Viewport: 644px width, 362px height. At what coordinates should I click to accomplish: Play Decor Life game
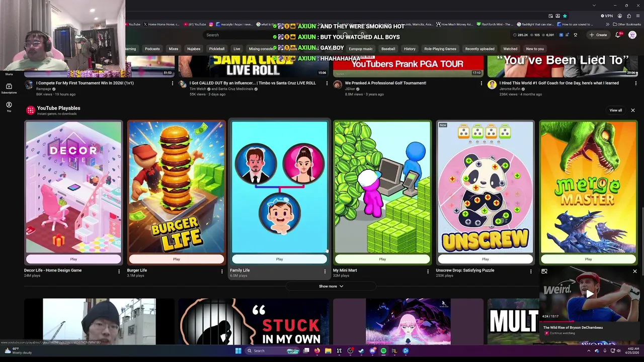click(x=73, y=259)
